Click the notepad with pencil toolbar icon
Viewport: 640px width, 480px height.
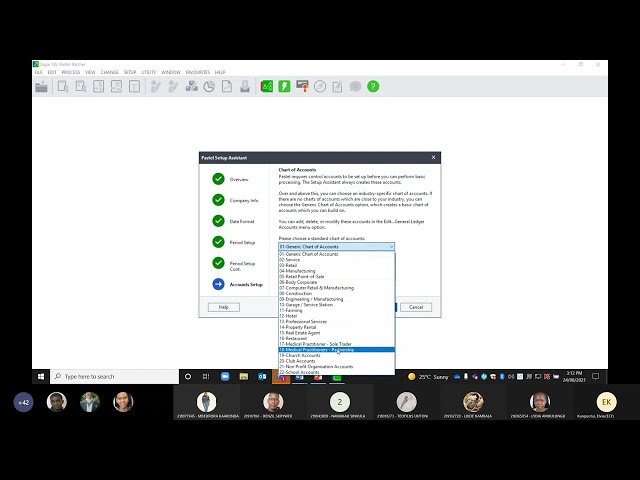pyautogui.click(x=338, y=87)
